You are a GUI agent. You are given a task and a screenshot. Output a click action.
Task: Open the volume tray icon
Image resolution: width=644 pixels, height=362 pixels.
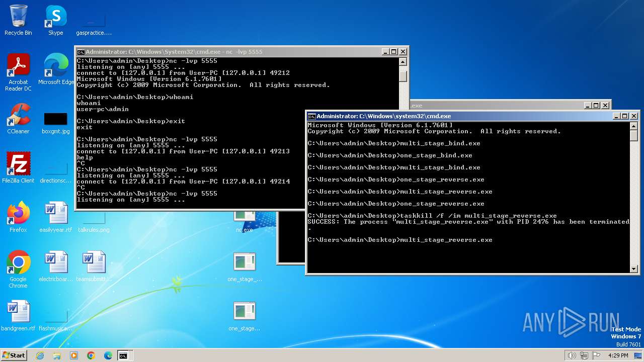572,355
